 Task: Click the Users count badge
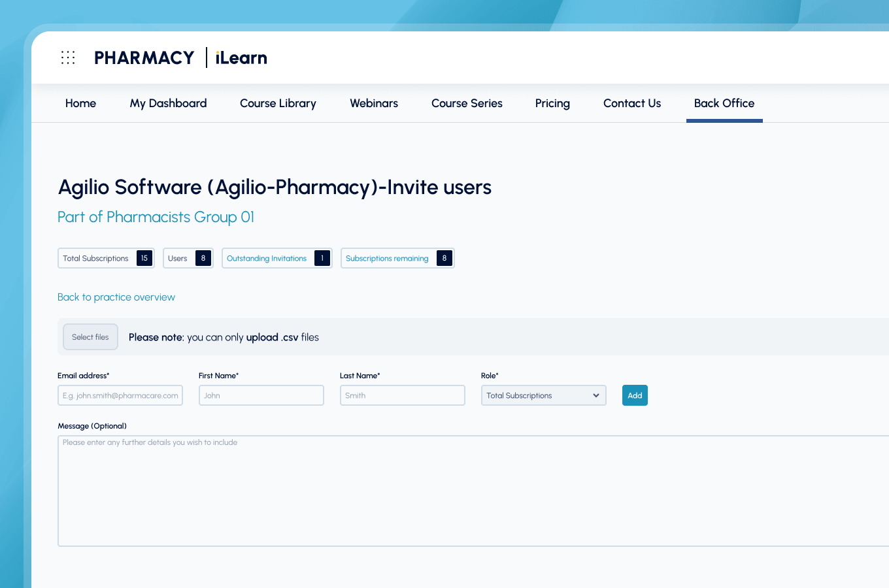click(x=188, y=258)
